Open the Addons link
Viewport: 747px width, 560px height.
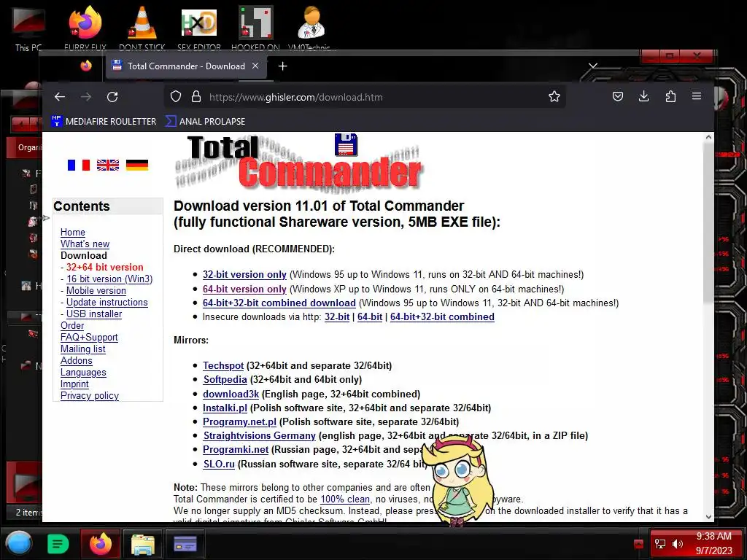coord(76,360)
